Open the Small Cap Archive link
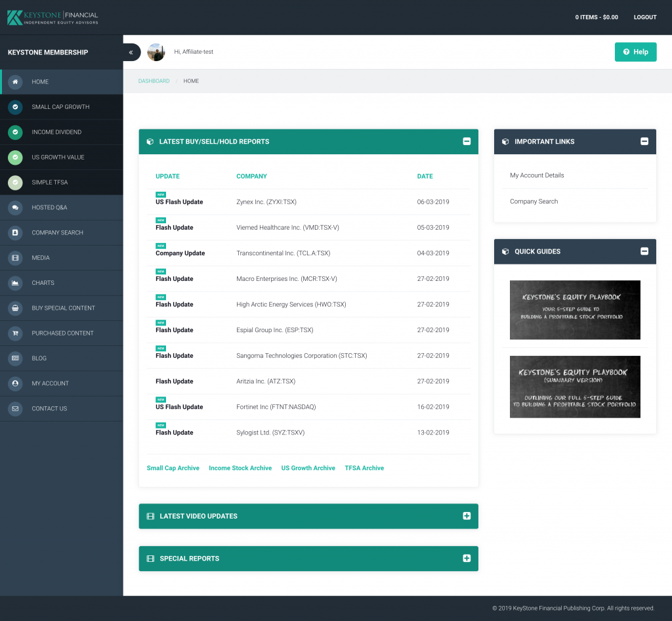Viewport: 672px width, 621px height. click(x=173, y=468)
